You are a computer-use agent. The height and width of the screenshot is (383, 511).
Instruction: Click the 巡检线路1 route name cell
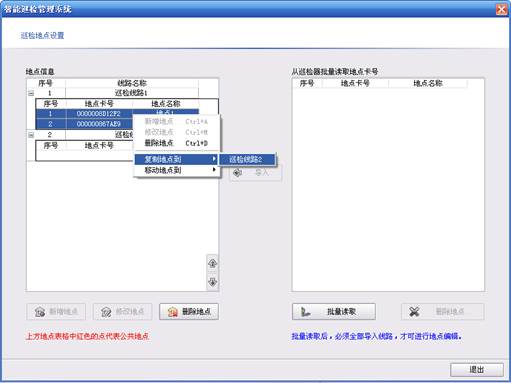pos(131,93)
